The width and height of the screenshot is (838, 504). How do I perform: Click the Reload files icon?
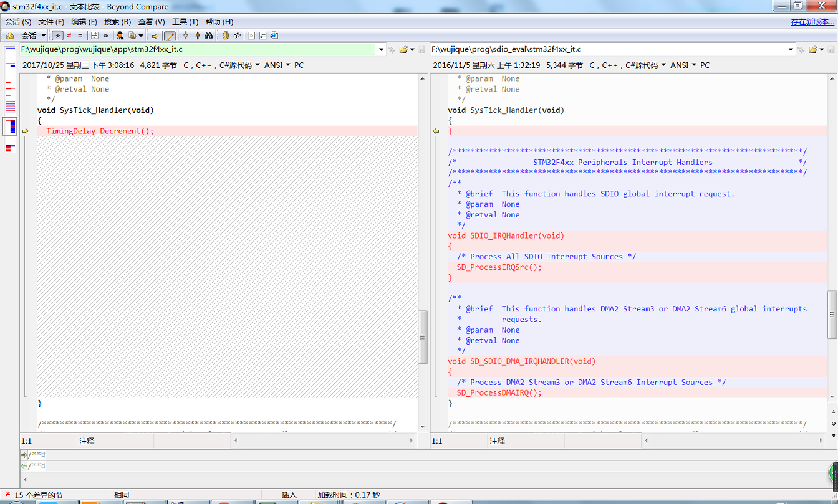(x=237, y=36)
